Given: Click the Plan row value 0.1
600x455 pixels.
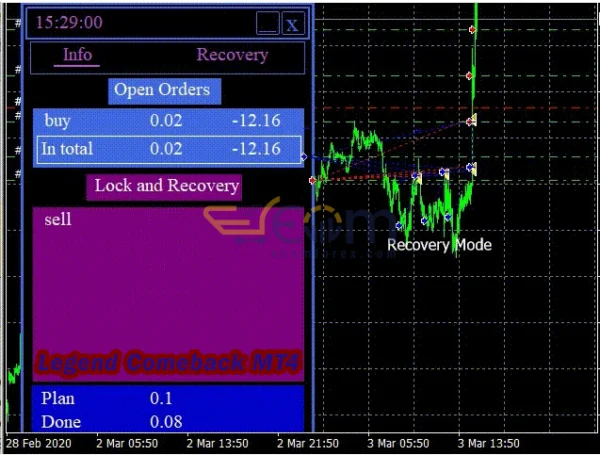Looking at the screenshot, I should [x=161, y=398].
